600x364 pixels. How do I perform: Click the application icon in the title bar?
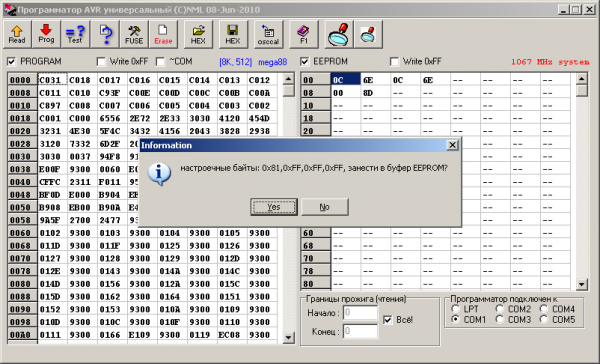coord(10,10)
